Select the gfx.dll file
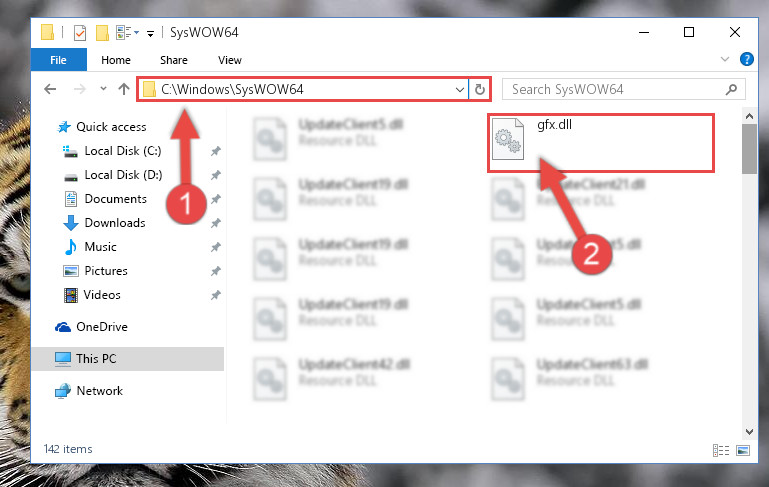 click(600, 142)
